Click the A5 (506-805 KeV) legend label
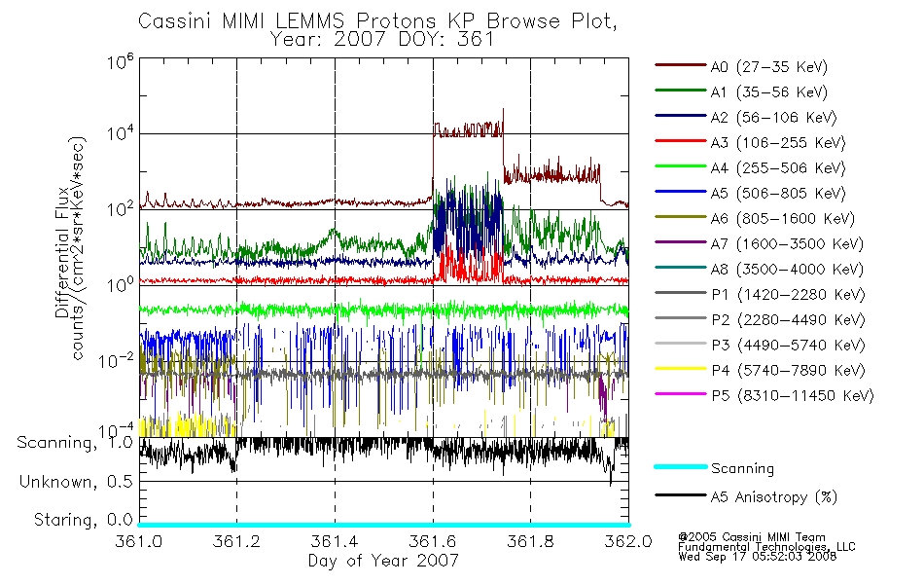 pyautogui.click(x=777, y=194)
